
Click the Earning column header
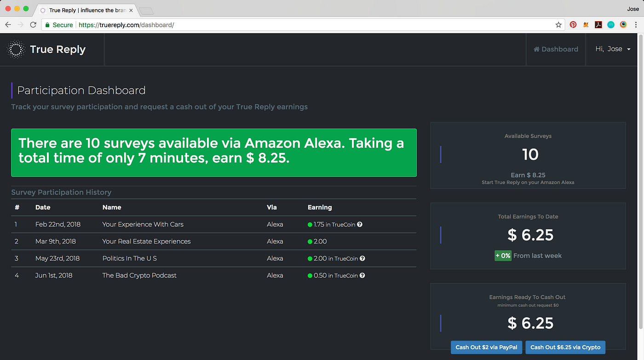pos(320,208)
